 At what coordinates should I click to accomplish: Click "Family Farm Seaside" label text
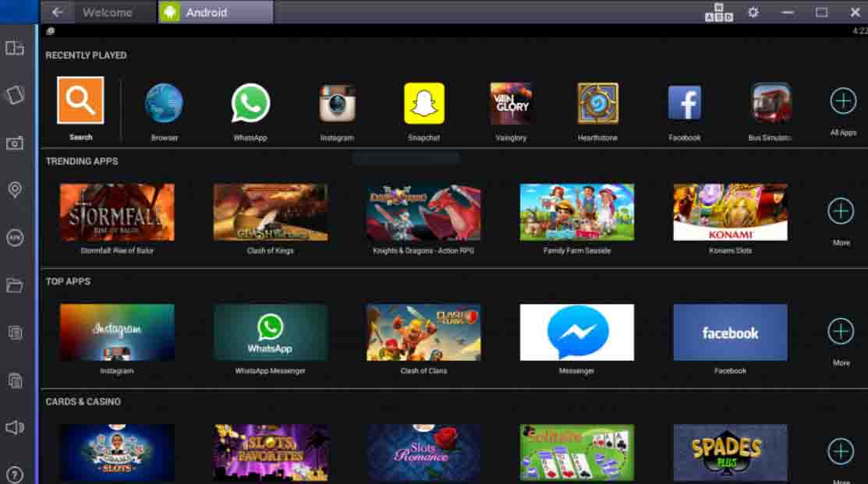[x=577, y=251]
